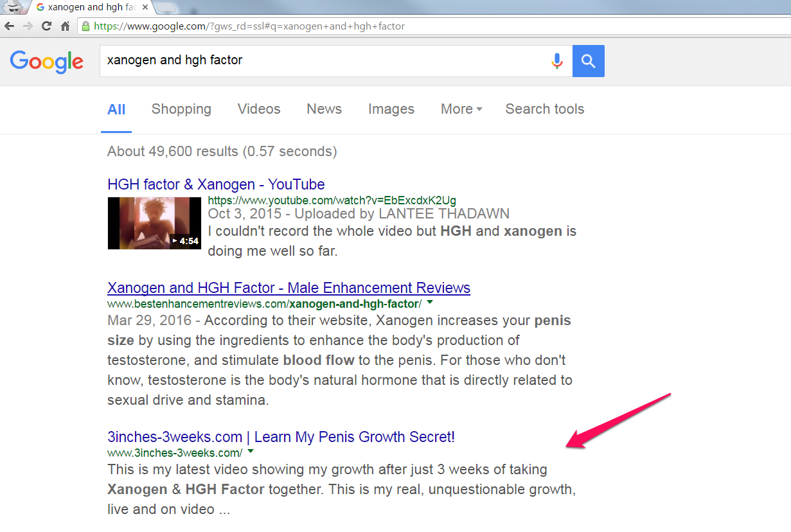This screenshot has width=791, height=532.
Task: Expand the More dropdown menu
Action: click(x=461, y=109)
